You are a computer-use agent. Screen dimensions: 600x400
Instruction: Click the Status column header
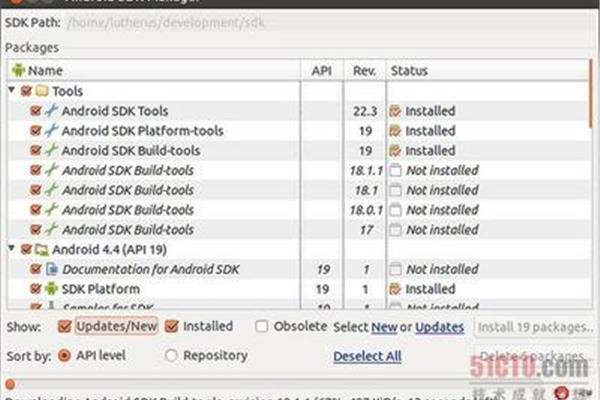pos(488,70)
